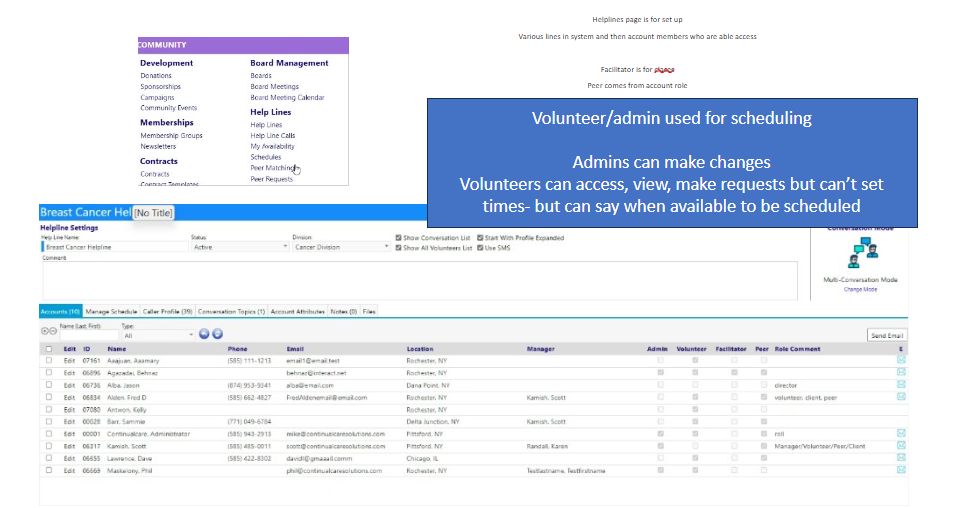971x508 pixels.
Task: Open Board Meeting Calendar menu item
Action: tap(287, 97)
